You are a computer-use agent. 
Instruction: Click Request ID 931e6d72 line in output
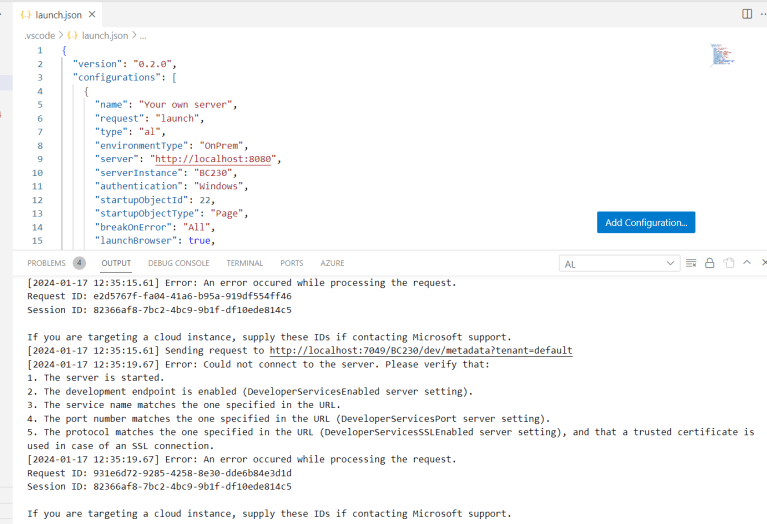click(159, 473)
